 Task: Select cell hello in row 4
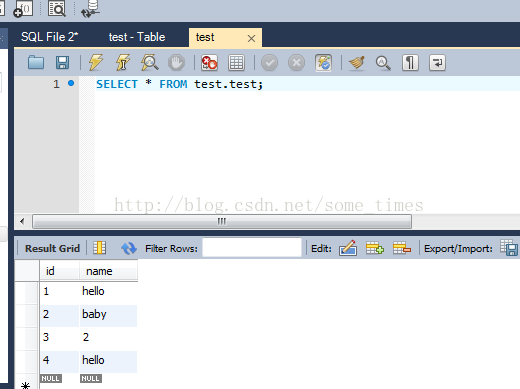[x=108, y=361]
